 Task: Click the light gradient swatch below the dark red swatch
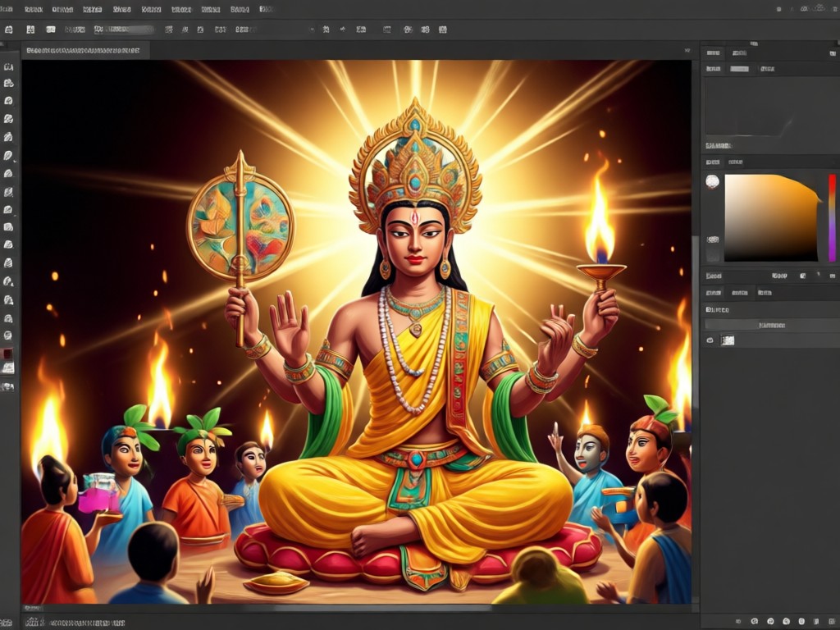[x=7, y=368]
